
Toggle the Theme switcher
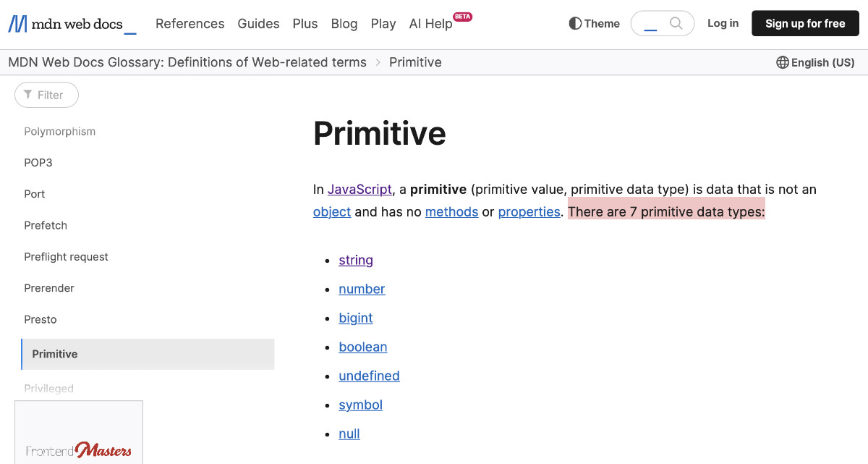click(595, 23)
